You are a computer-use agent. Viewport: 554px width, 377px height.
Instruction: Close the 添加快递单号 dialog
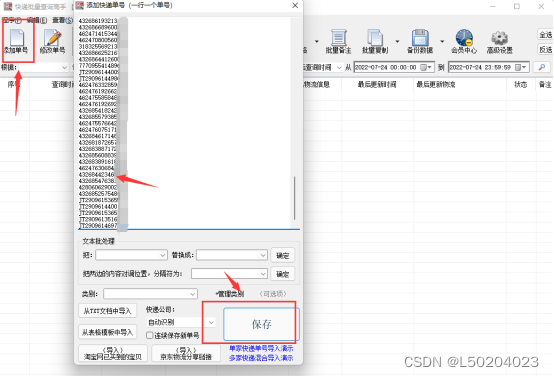tap(295, 5)
